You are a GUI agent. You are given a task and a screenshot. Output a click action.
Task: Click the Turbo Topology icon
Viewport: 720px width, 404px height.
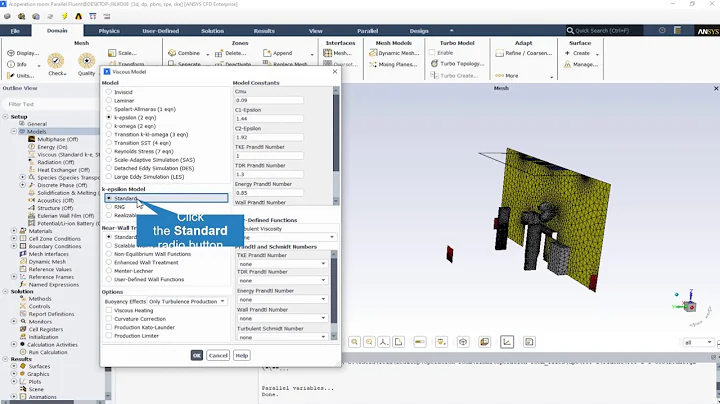coord(434,63)
